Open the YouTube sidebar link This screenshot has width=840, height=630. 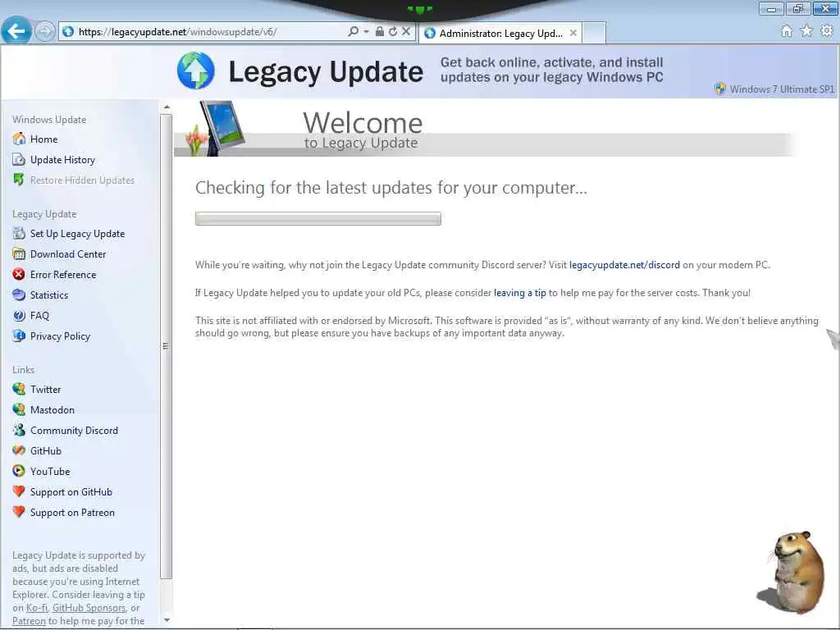[x=50, y=472]
